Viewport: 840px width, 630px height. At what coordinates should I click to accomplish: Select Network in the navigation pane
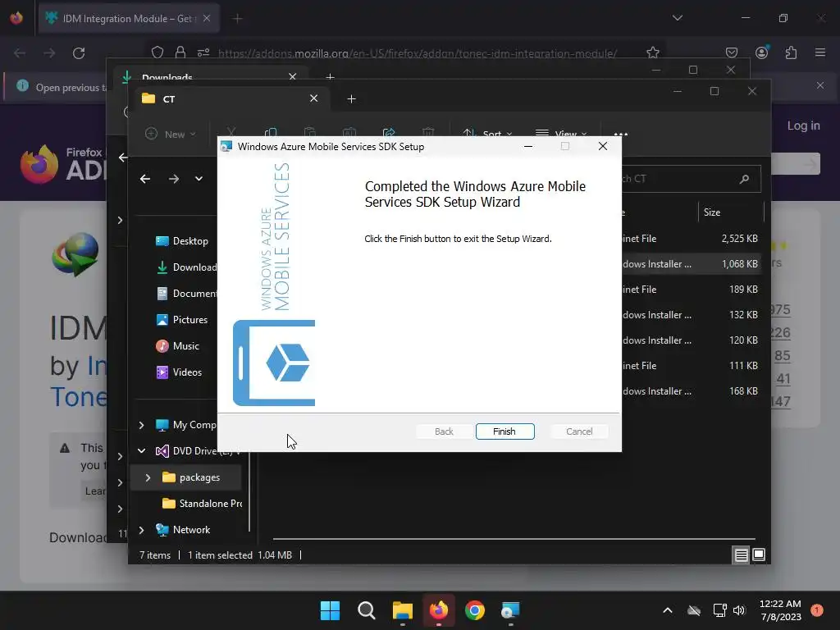pyautogui.click(x=183, y=530)
